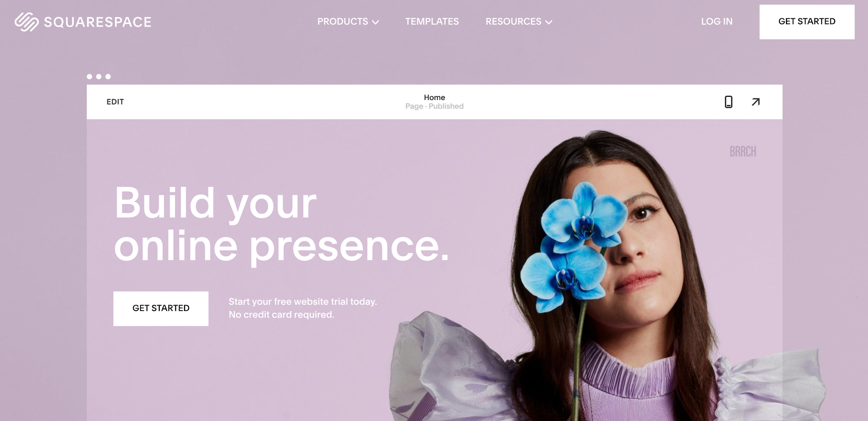Go to the Templates page
Viewport: 868px width, 421px height.
pyautogui.click(x=432, y=21)
